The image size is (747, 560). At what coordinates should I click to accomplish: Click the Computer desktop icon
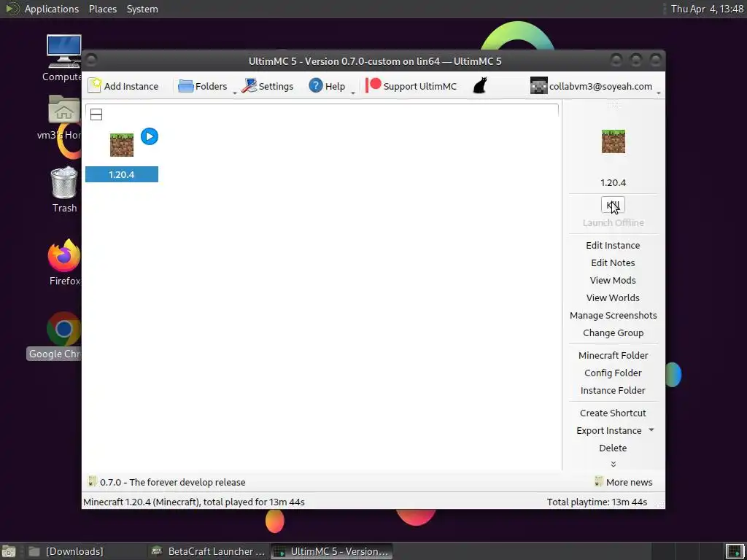(63, 58)
